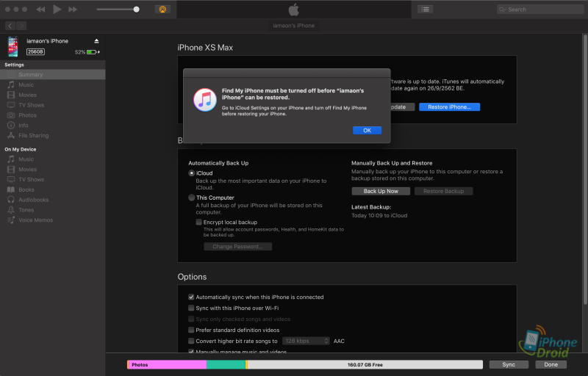The height and width of the screenshot is (376, 588).
Task: Enable Encrypt local backup checkbox
Action: (x=199, y=222)
